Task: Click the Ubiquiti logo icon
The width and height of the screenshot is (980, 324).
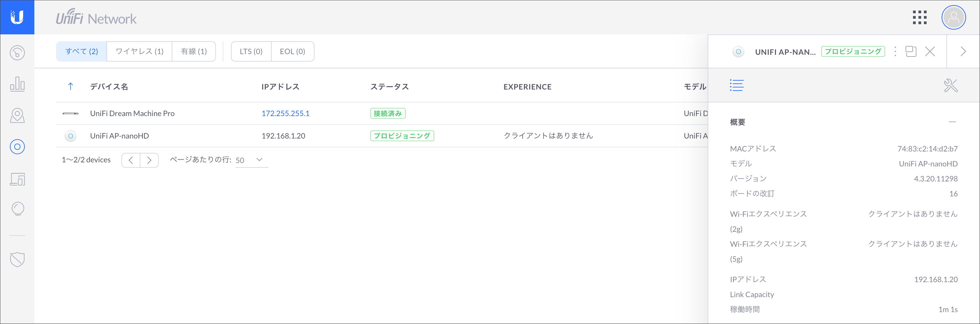Action: coord(17,17)
